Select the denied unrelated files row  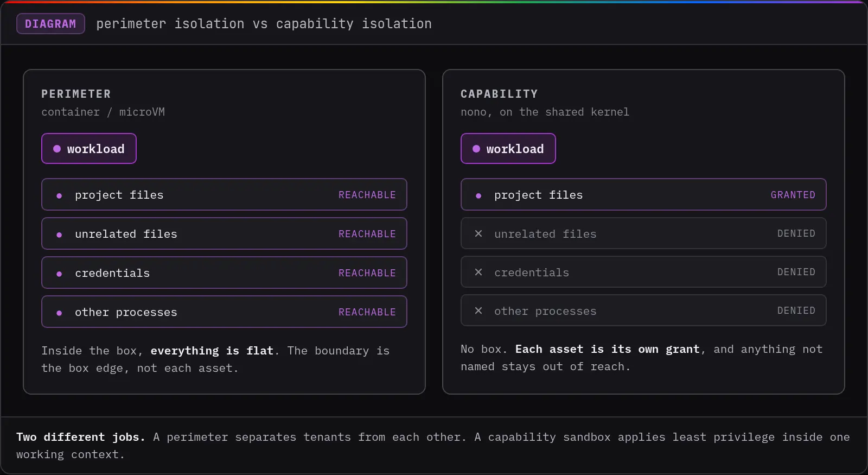[643, 233]
